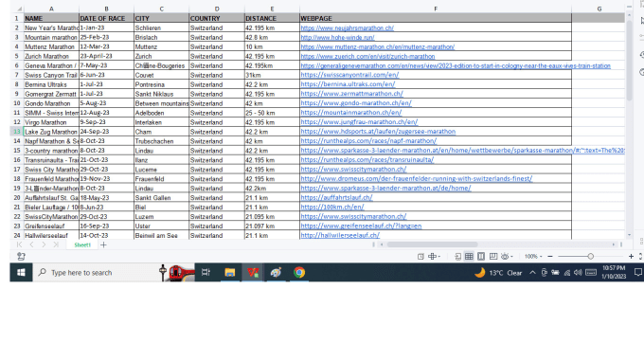The image size is (644, 362).
Task: Select the date cell '19-Nov-23'
Action: (106, 179)
